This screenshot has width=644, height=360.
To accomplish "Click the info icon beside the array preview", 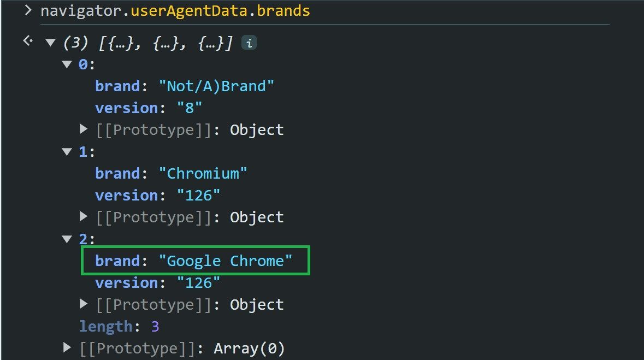I will (x=249, y=43).
